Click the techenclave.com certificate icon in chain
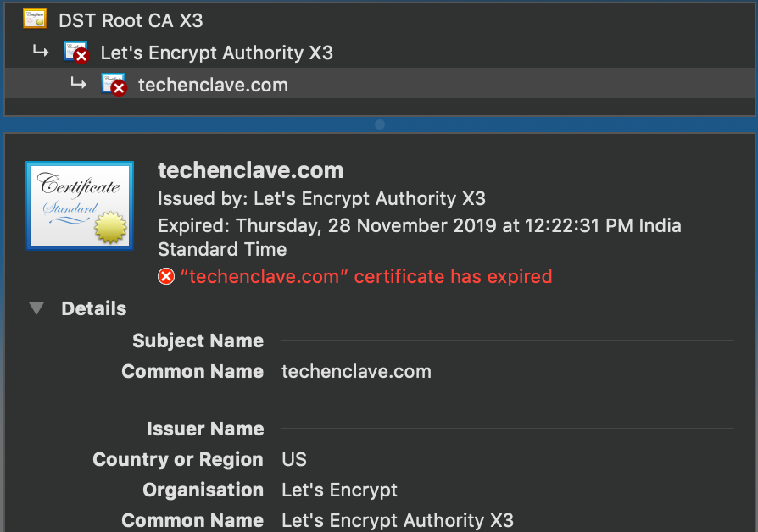Screen dimensions: 758x532 pyautogui.click(x=114, y=84)
